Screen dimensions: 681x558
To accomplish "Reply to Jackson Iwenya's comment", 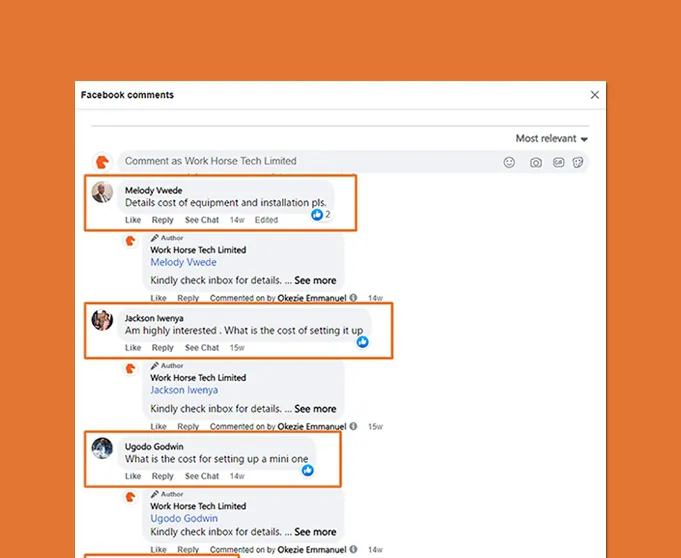I will point(162,348).
